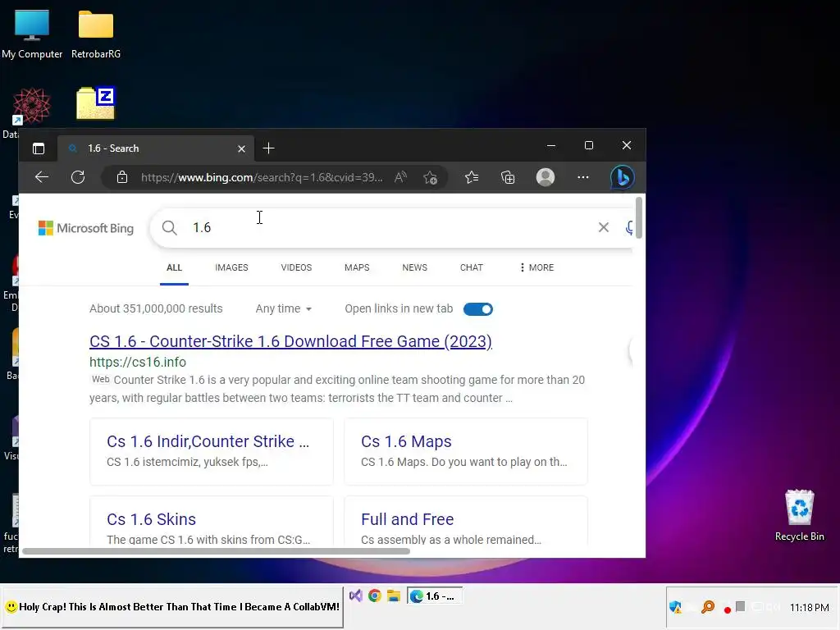This screenshot has width=840, height=630.
Task: Open the Bing sidebar button
Action: (622, 177)
